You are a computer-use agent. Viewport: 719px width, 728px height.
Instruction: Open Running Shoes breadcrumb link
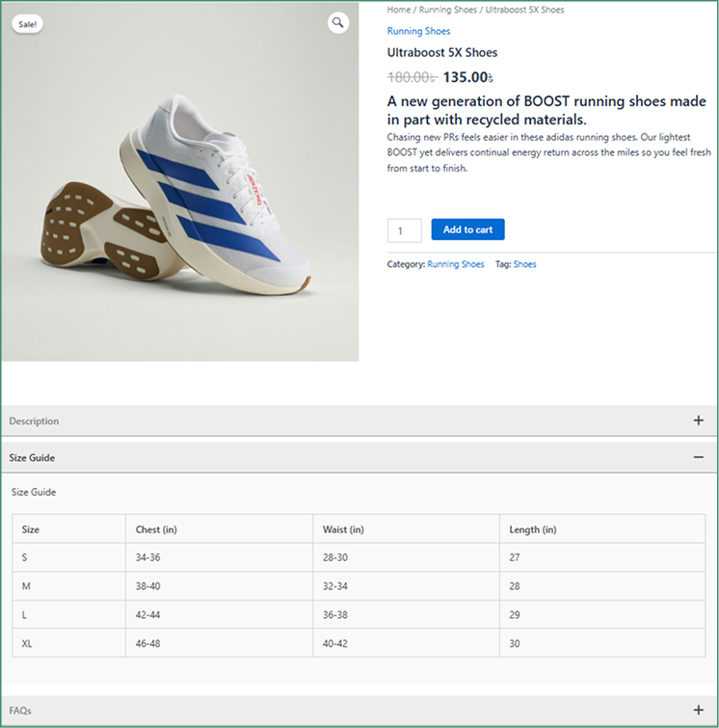(x=447, y=10)
